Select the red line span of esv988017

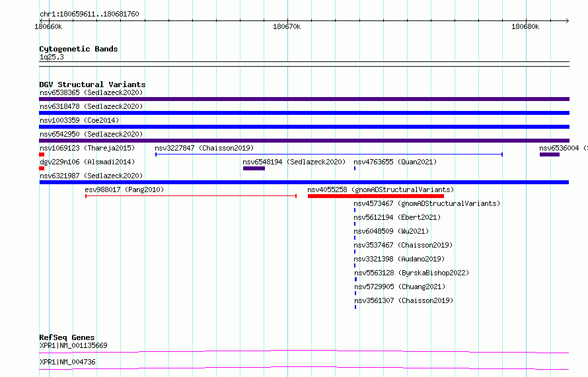coord(191,196)
